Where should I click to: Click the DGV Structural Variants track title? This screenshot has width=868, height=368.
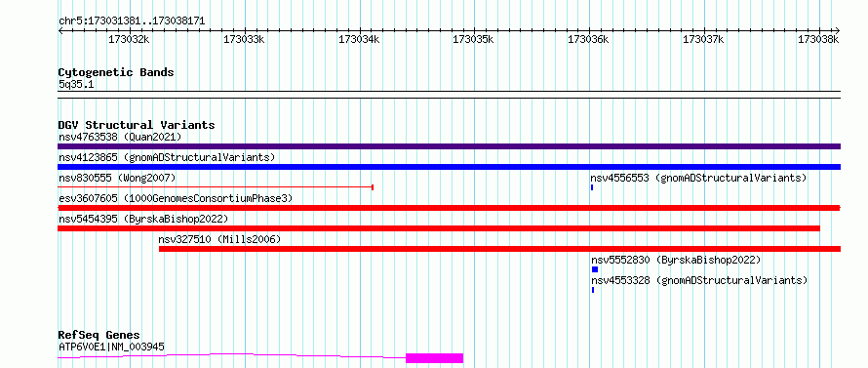coord(137,125)
